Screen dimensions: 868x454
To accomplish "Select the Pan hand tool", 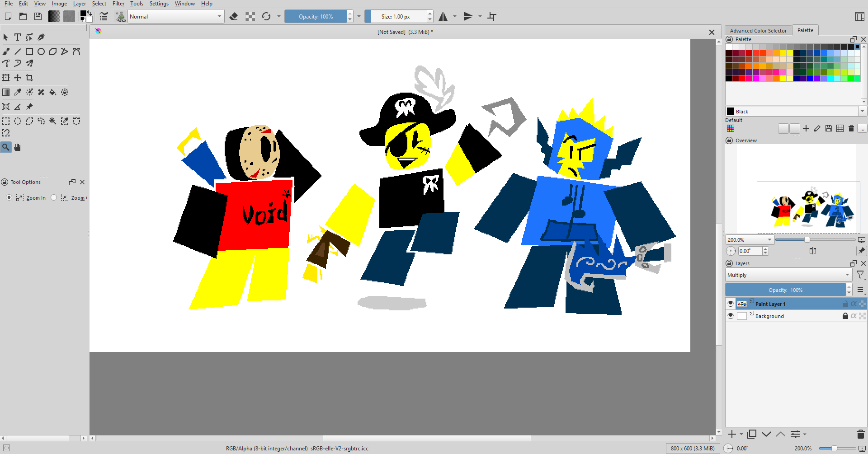I will coord(18,147).
